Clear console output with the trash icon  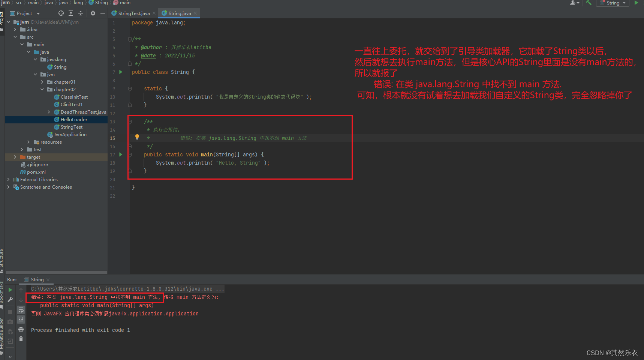tap(21, 339)
